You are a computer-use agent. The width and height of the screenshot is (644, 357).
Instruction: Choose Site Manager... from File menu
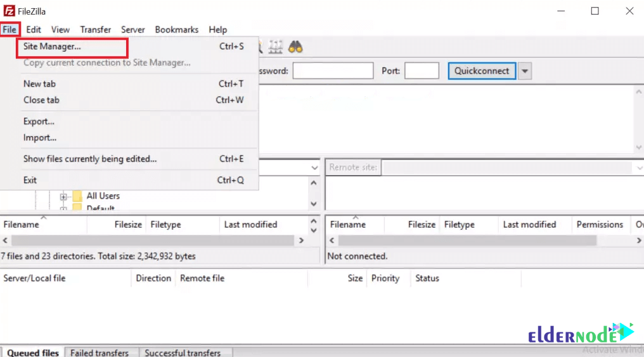pyautogui.click(x=134, y=46)
